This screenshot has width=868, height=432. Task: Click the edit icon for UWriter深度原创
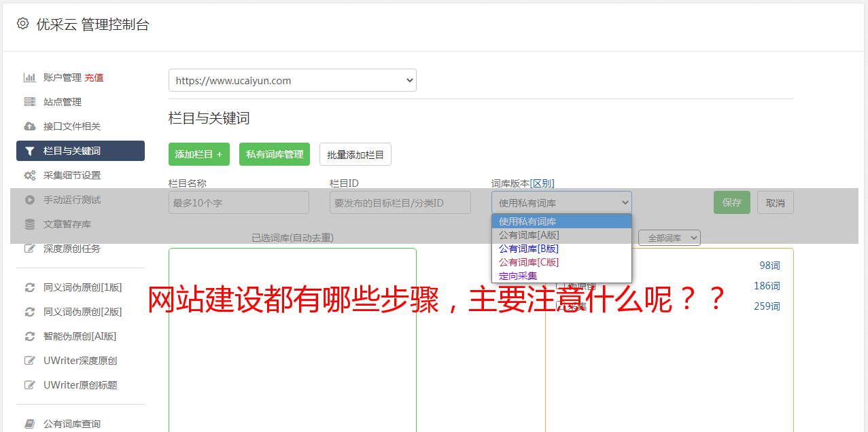tap(30, 361)
